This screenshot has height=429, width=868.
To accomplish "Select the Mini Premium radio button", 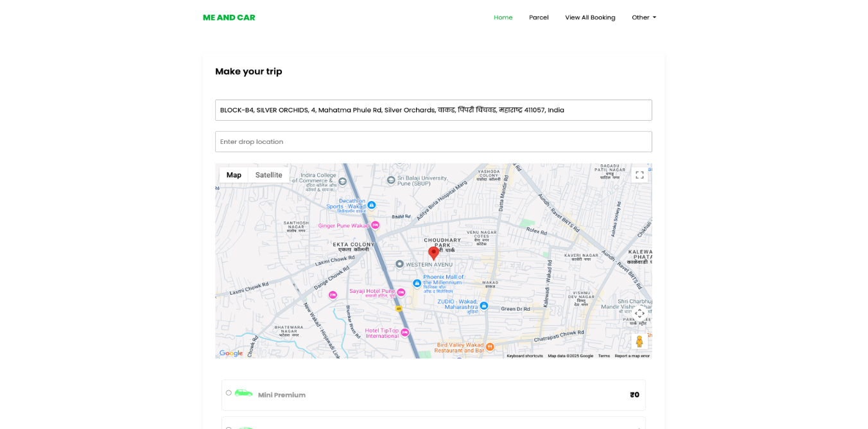I will point(229,392).
